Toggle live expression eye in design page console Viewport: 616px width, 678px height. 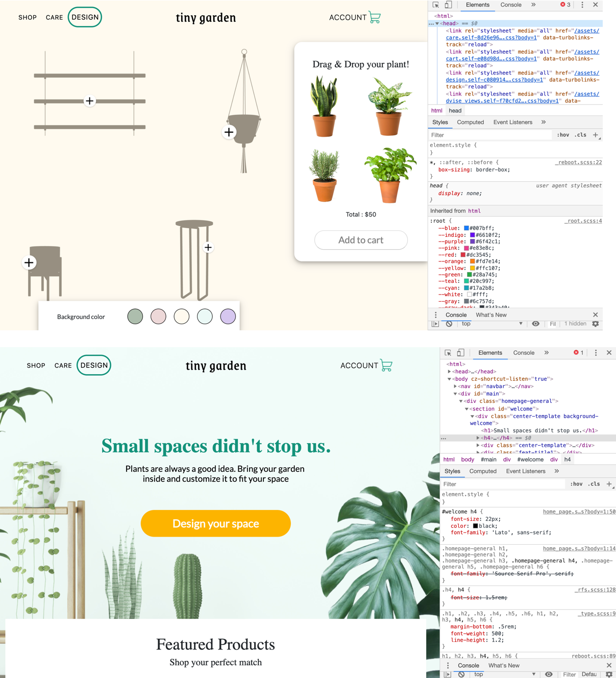click(x=536, y=324)
